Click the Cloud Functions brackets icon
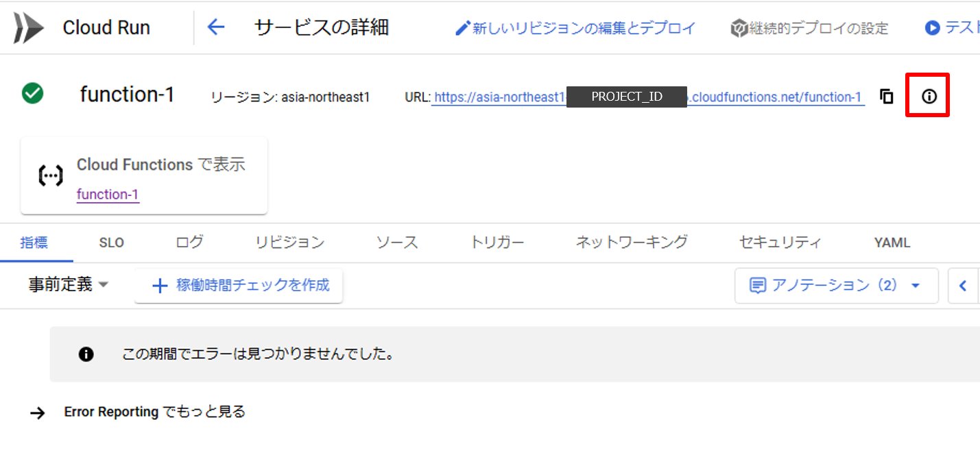The height and width of the screenshot is (457, 980). (x=50, y=176)
